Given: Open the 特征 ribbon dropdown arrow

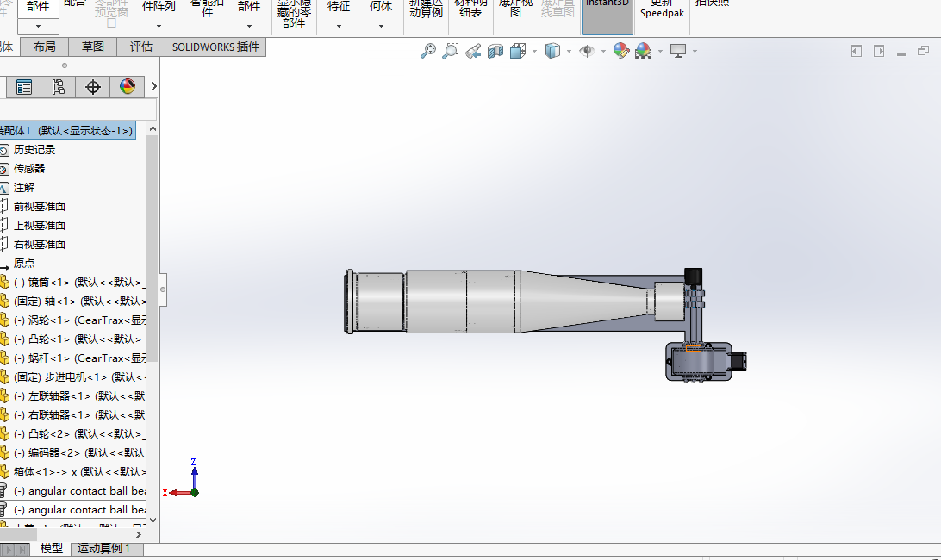Looking at the screenshot, I should click(339, 27).
